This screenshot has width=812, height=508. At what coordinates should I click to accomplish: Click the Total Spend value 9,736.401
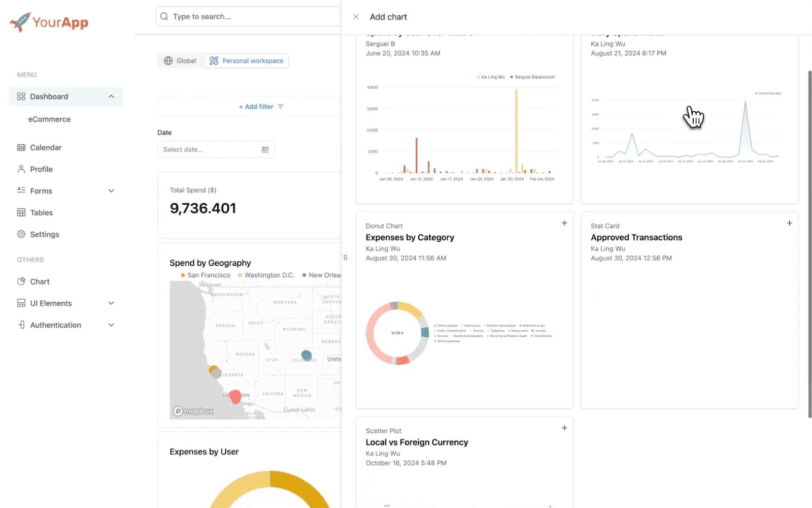click(x=203, y=208)
